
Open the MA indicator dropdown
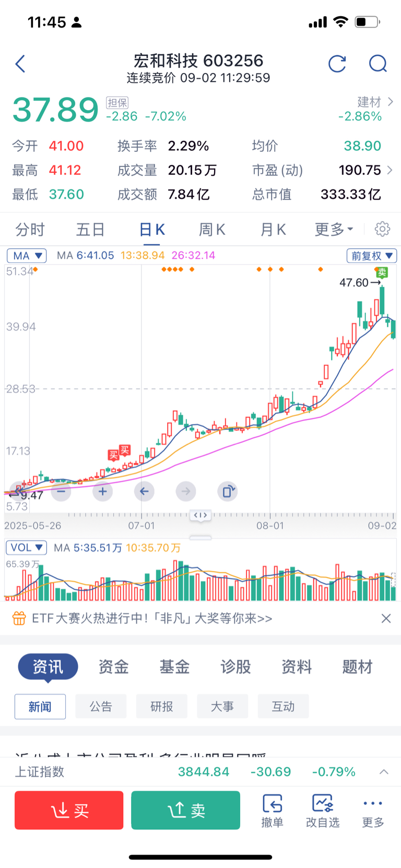pos(27,256)
